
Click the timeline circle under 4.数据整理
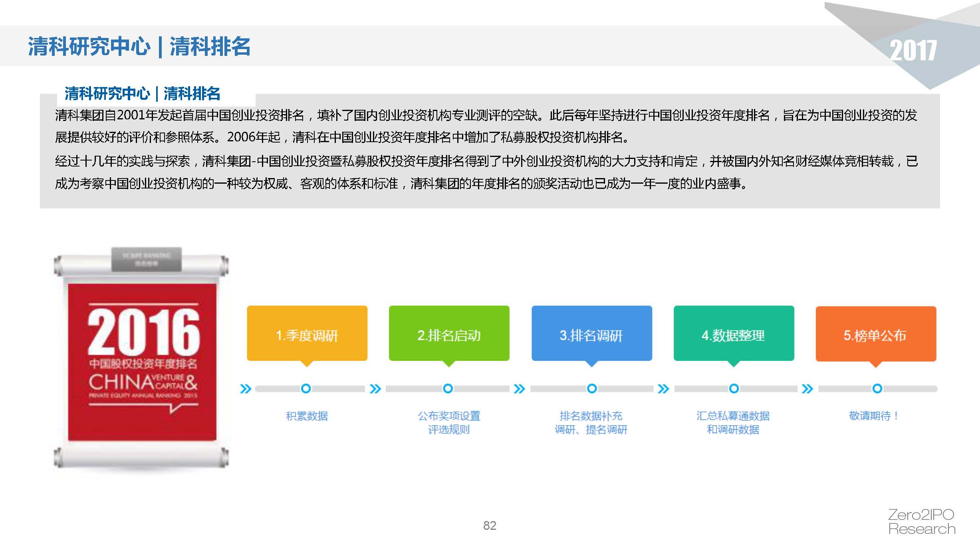point(734,388)
